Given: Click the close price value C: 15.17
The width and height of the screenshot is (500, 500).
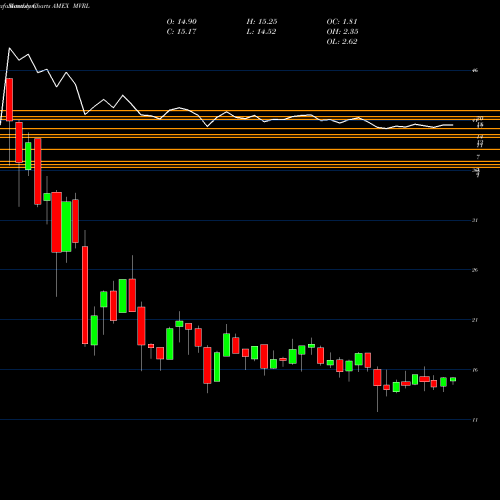Looking at the screenshot, I should pos(182,32).
